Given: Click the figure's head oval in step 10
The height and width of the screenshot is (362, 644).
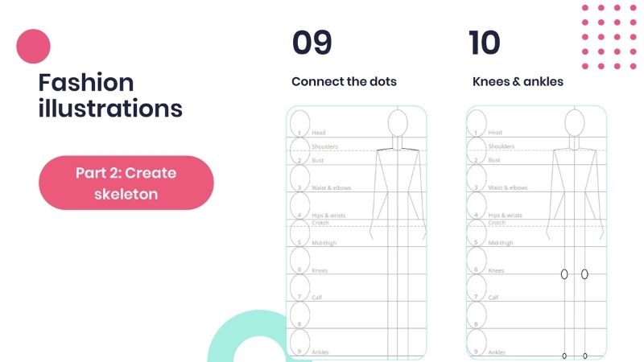Looking at the screenshot, I should click(574, 123).
